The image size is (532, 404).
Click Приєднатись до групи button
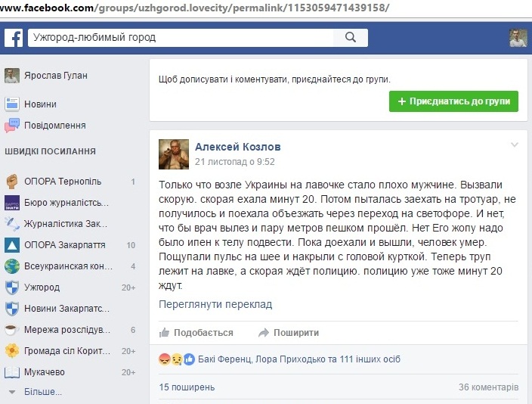pyautogui.click(x=453, y=101)
